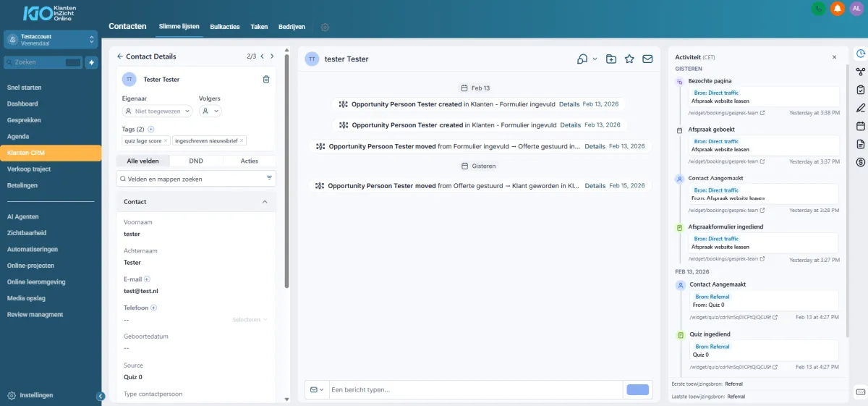Collapse the Contact section
The image size is (868, 406).
pyautogui.click(x=265, y=202)
